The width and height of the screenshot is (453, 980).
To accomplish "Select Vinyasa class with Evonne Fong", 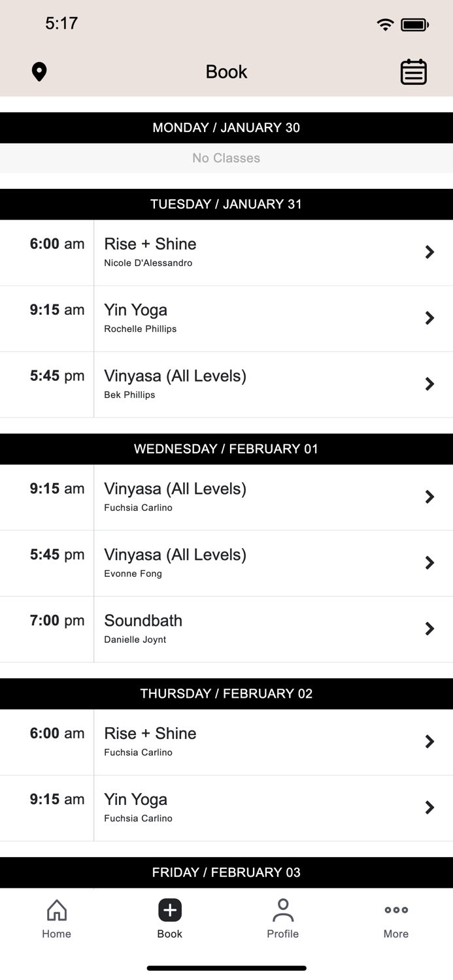I will tap(175, 563).
